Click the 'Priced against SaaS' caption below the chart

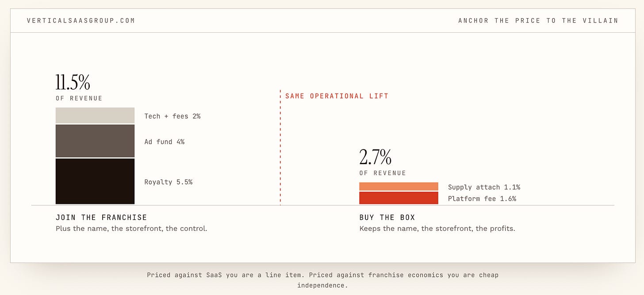pos(322,280)
